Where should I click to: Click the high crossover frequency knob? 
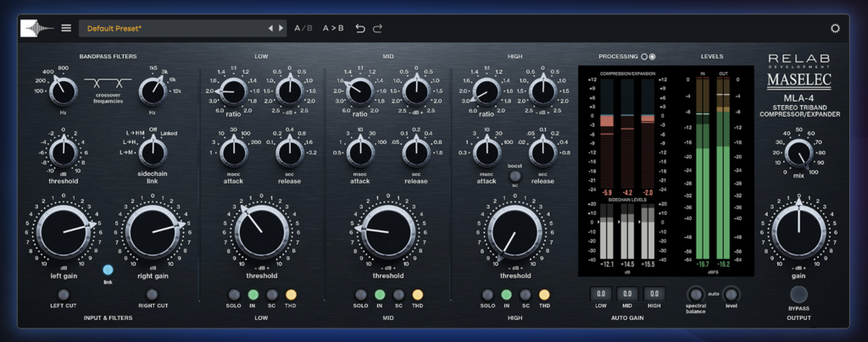(153, 91)
